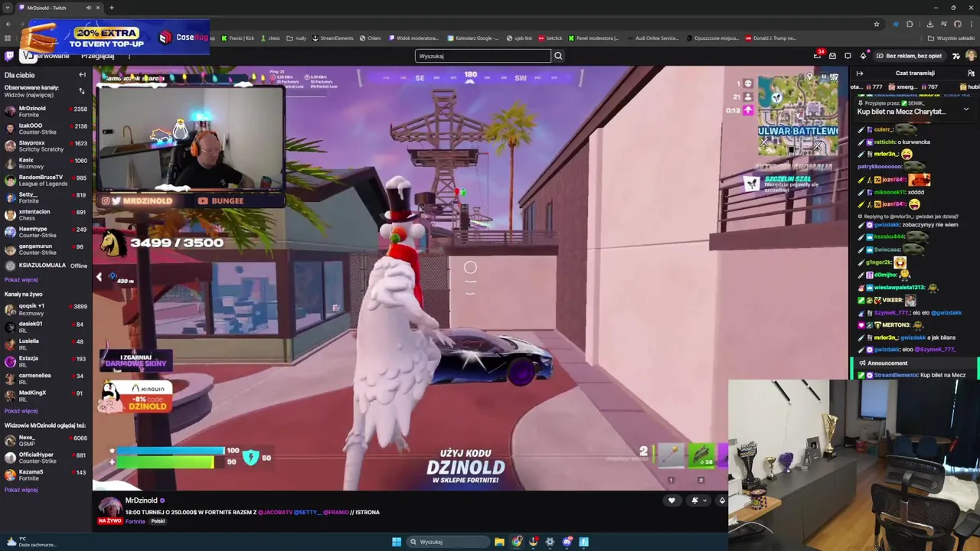Mute the MrDzinold tab audio icon
Image resolution: width=980 pixels, height=551 pixels.
click(88, 8)
